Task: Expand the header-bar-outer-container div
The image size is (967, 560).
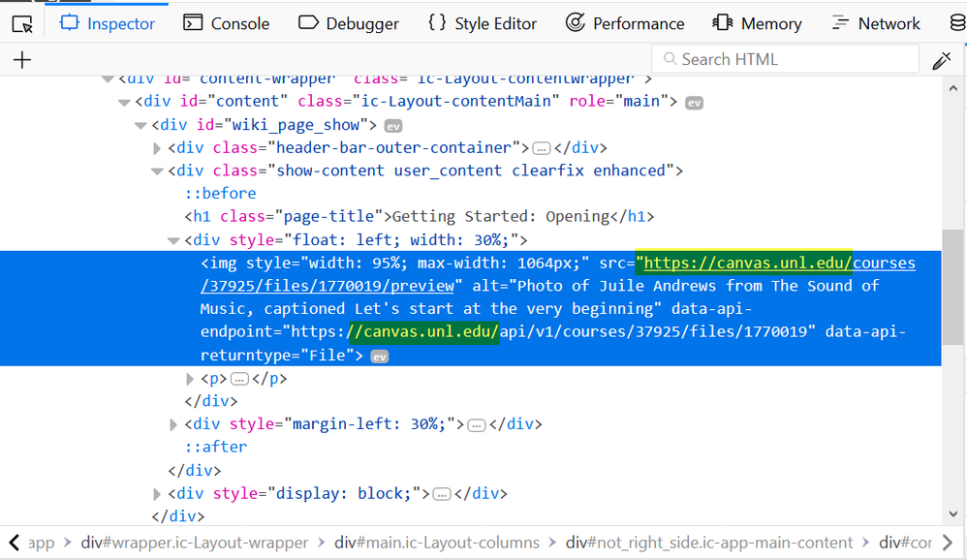Action: [157, 148]
